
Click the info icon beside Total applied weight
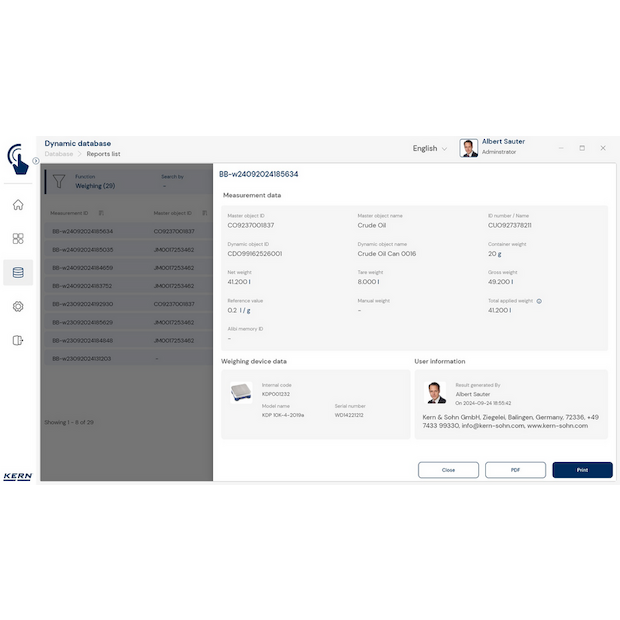[x=539, y=300]
